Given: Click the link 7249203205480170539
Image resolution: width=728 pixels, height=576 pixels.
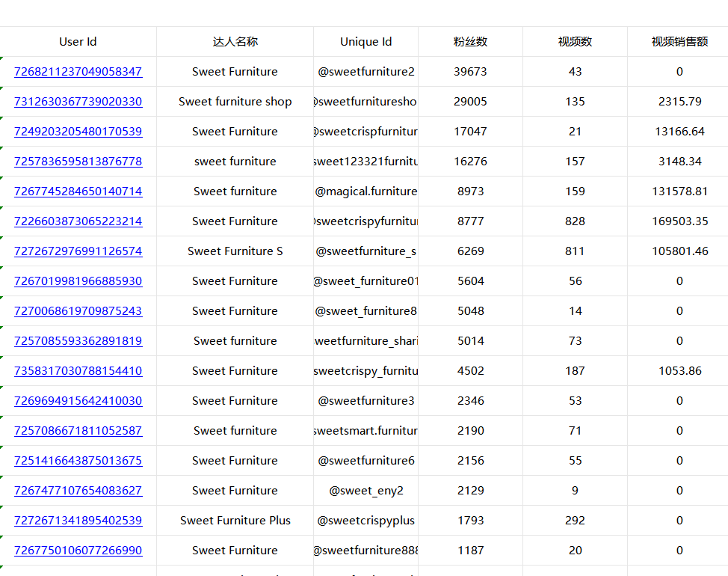Looking at the screenshot, I should point(78,132).
